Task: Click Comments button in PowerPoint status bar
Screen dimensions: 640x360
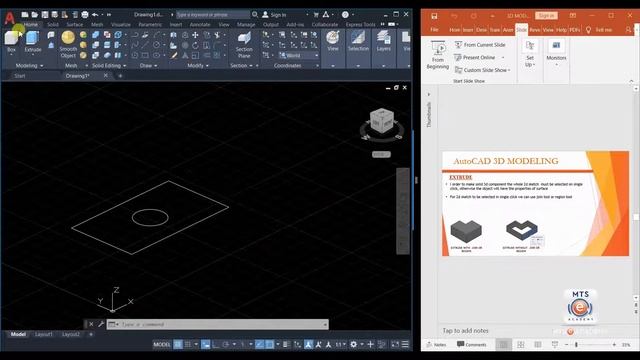Action: coord(471,345)
